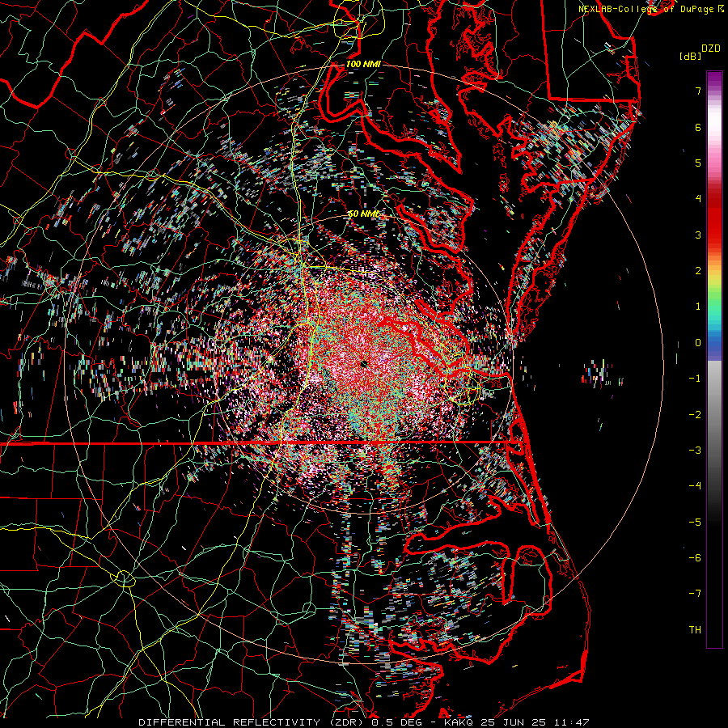
Task: Click the DZD product label above the color scale
Action: (711, 49)
